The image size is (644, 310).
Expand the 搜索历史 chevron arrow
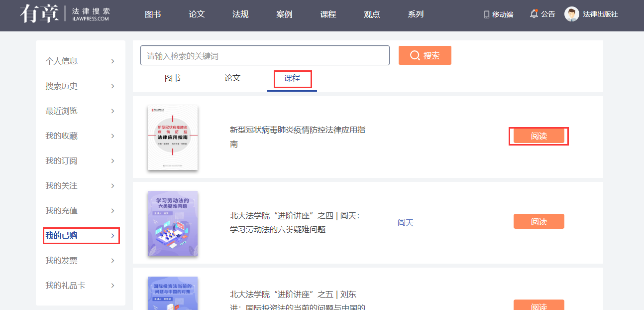pyautogui.click(x=113, y=86)
